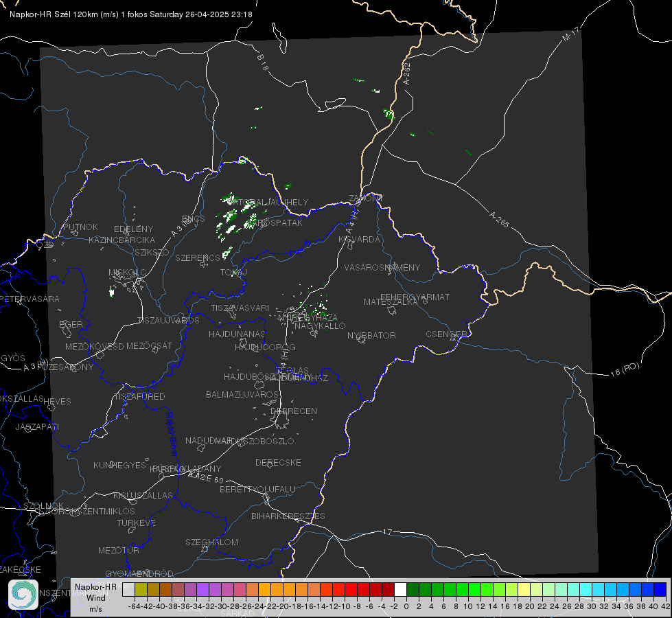Image resolution: width=672 pixels, height=618 pixels.
Task: Select the purple swatch between -34 and -32
Action: [x=202, y=589]
